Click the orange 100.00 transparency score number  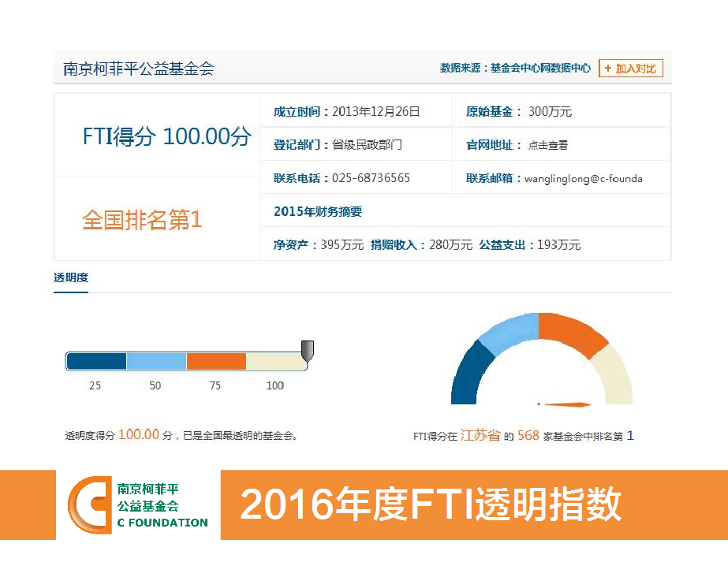point(139,434)
